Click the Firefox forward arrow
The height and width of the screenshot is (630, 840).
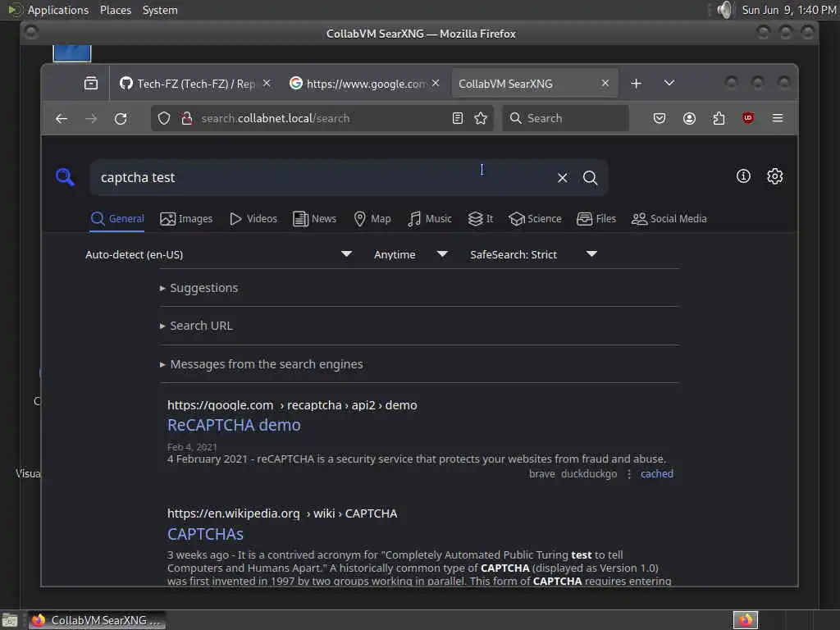pos(91,118)
